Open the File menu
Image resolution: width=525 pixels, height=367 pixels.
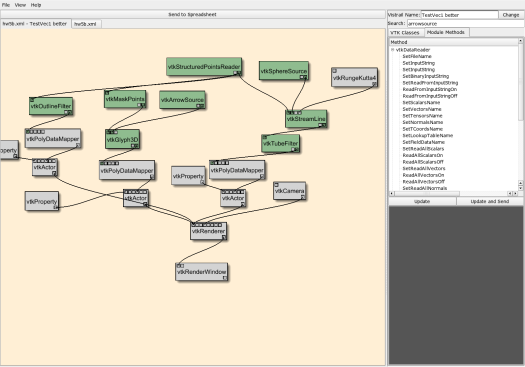(x=6, y=5)
